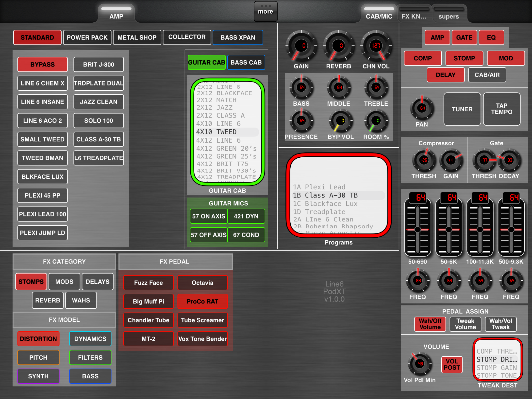The image size is (532, 399).
Task: Select the BRIT J-800 amp model
Action: [x=99, y=65]
